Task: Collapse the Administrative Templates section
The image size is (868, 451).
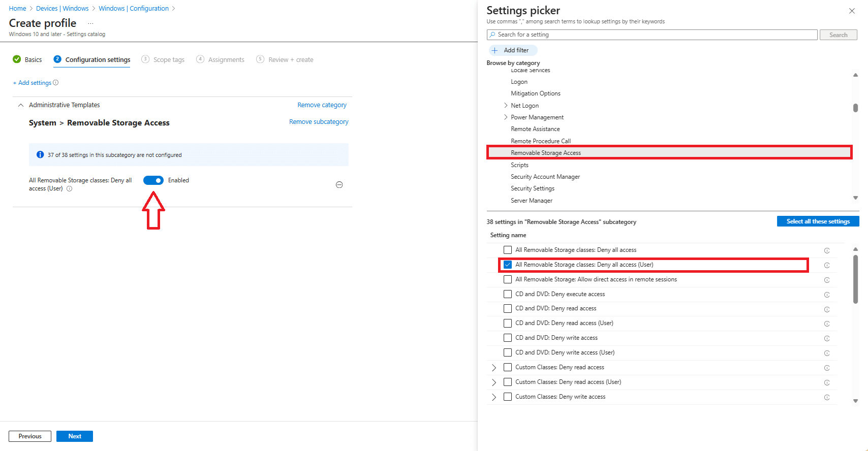Action: (x=21, y=105)
